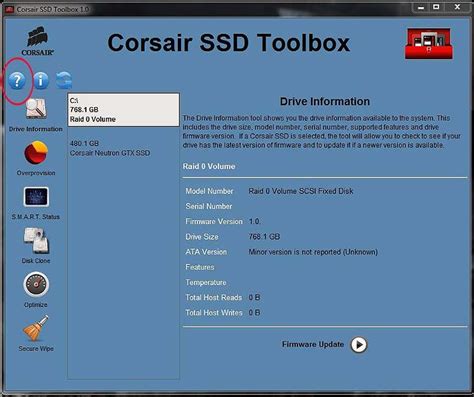This screenshot has width=474, height=397.
Task: Click the Total Host Writes label
Action: click(214, 313)
